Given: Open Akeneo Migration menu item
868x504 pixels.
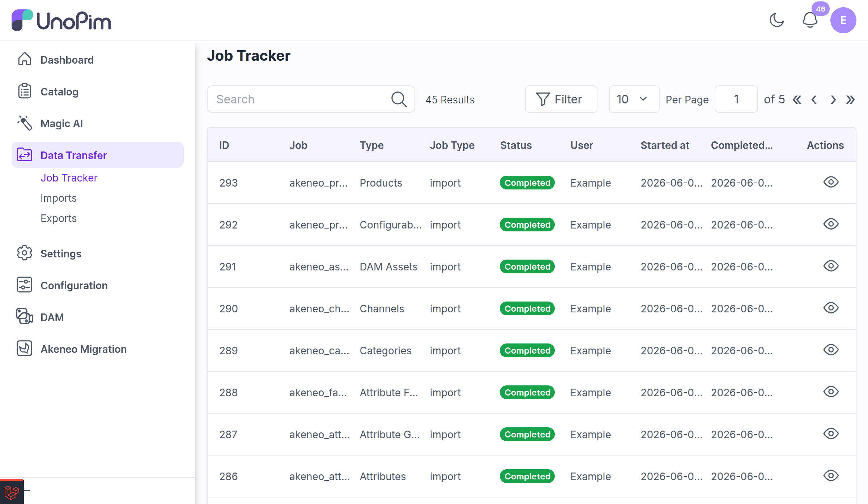Looking at the screenshot, I should (x=98, y=349).
